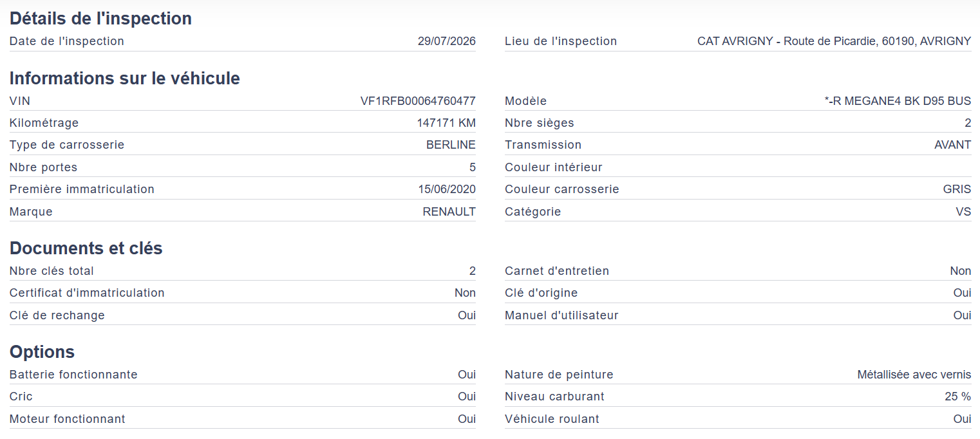Click the Couleur carrosserie value GRIS

(x=957, y=189)
